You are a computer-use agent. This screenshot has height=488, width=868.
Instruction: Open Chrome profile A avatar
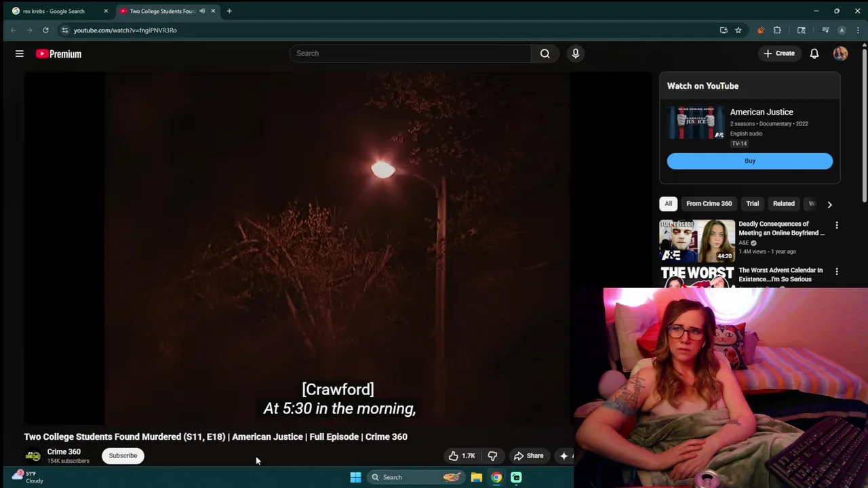point(842,30)
